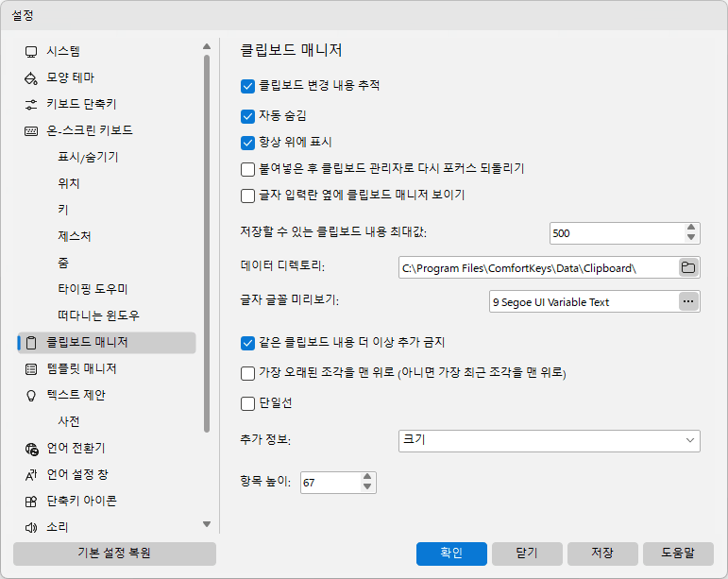Check 글자 입력란 옆에 클립보드 매니저 보이기

pyautogui.click(x=247, y=196)
